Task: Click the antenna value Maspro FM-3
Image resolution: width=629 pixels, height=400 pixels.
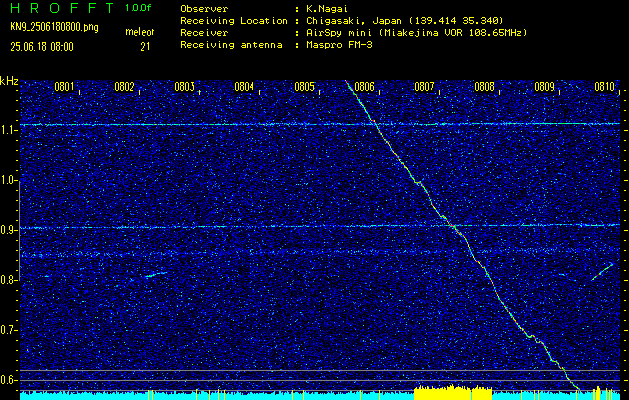Action: coord(337,45)
